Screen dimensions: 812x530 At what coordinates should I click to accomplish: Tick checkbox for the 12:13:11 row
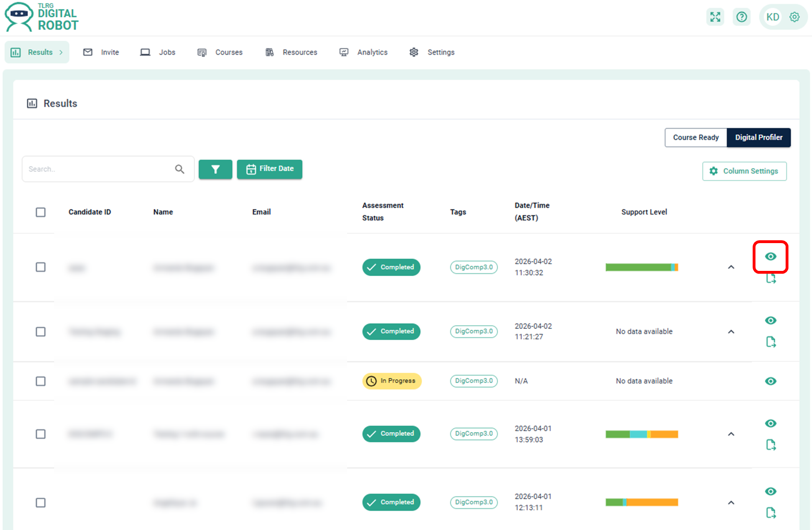click(41, 503)
